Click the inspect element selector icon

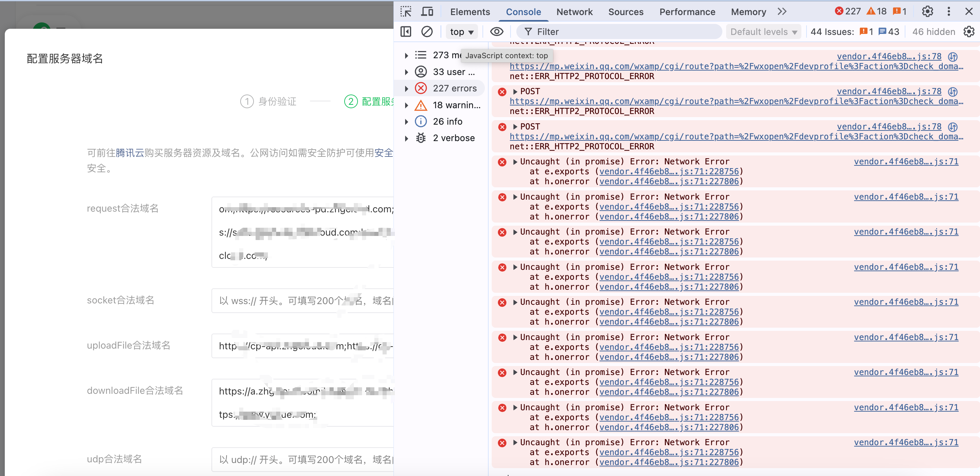pyautogui.click(x=405, y=12)
